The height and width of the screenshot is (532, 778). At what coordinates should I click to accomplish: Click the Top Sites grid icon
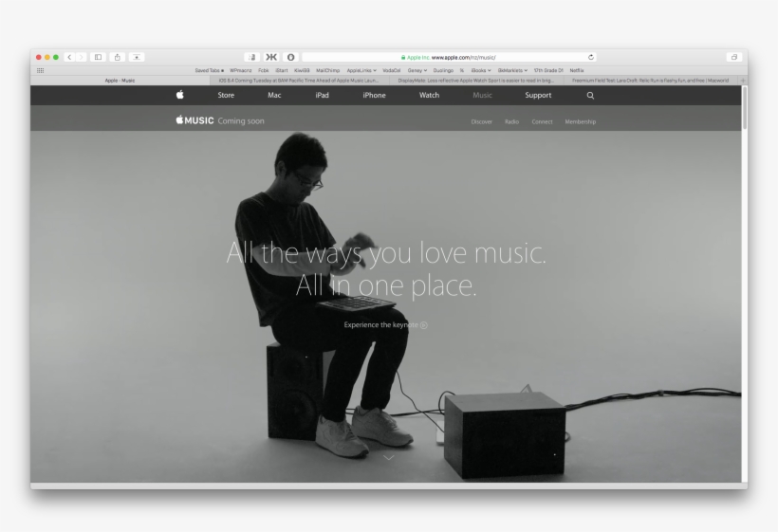(x=40, y=70)
